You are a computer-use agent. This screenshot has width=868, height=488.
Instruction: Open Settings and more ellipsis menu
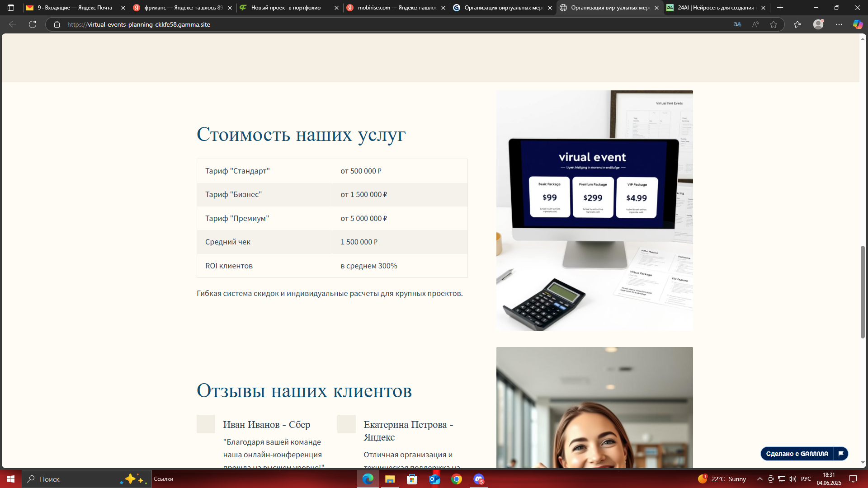tap(839, 24)
